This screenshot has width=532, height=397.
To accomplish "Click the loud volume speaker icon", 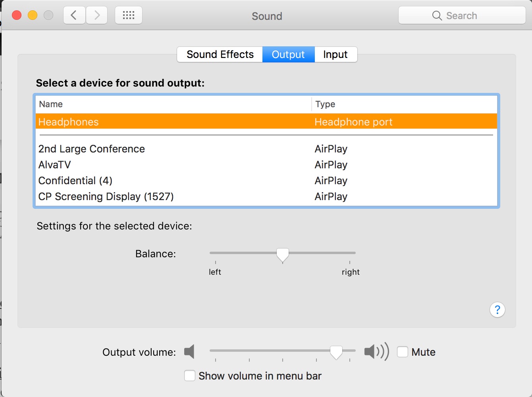I will [x=376, y=352].
